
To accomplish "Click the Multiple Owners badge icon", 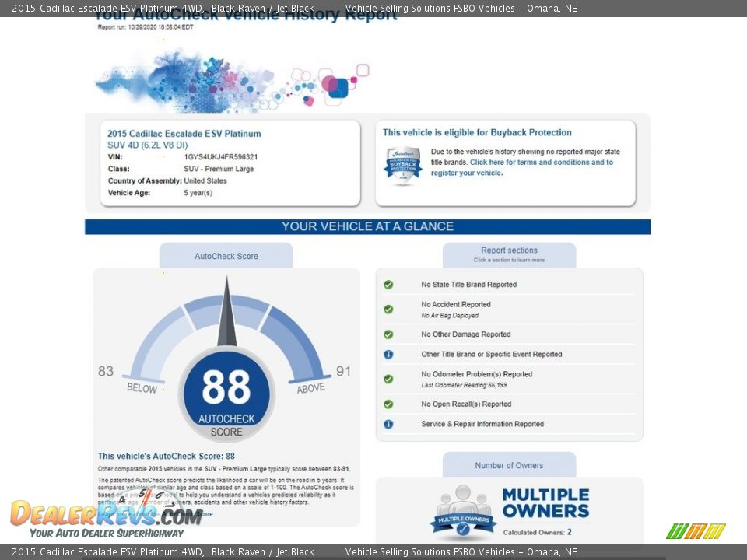I will 463,512.
